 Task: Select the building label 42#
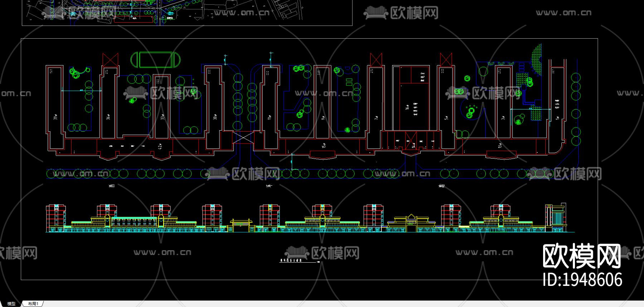point(160,146)
